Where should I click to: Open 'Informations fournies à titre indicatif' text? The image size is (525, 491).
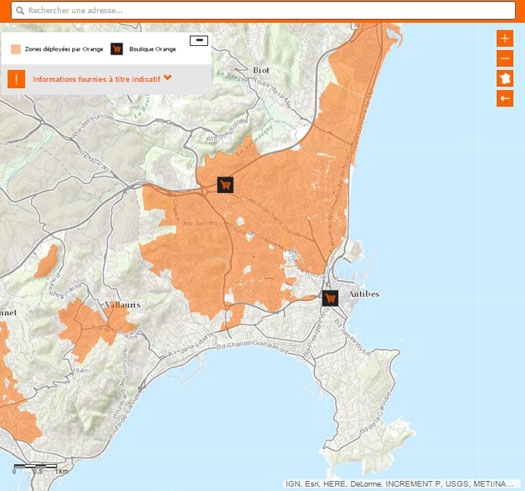[x=96, y=79]
